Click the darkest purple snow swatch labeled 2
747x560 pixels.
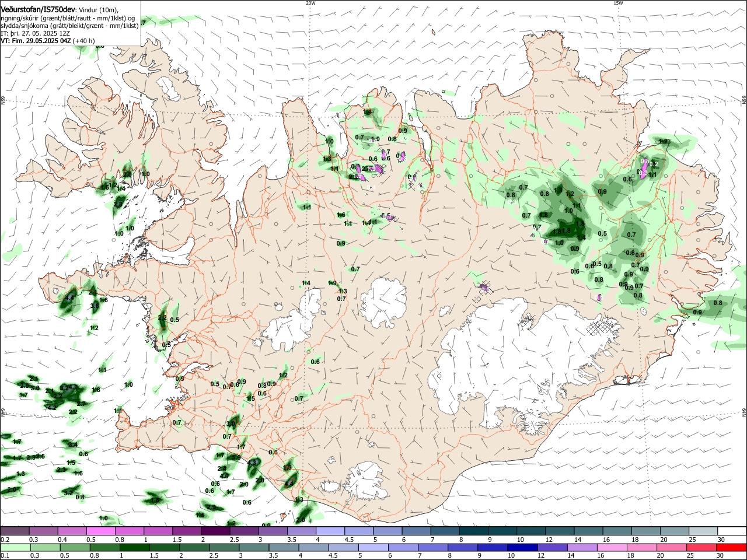tap(215, 531)
